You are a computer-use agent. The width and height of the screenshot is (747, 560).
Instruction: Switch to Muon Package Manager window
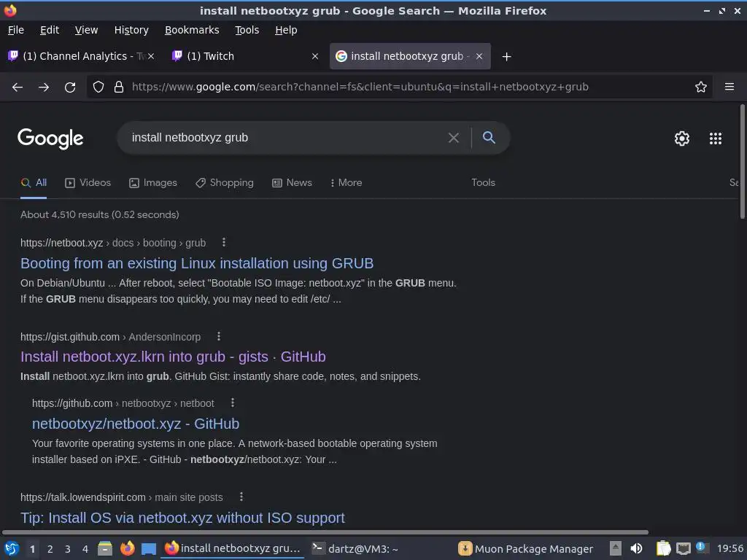coord(525,549)
